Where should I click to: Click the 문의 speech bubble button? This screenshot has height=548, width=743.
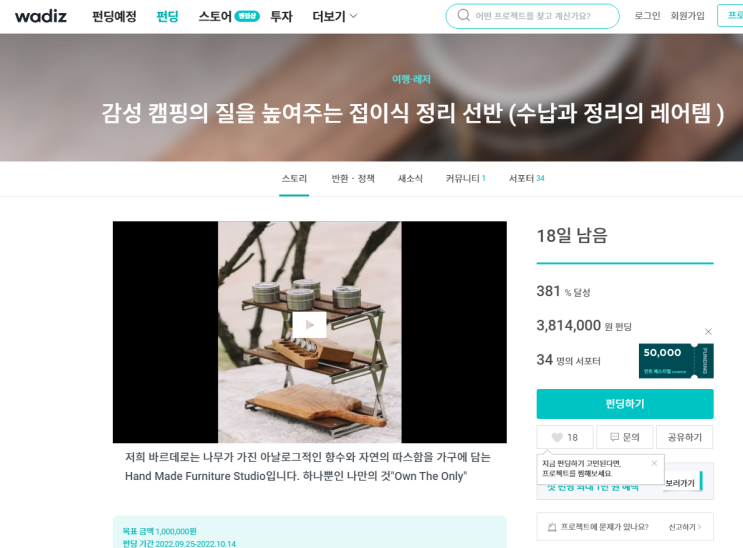tap(625, 437)
